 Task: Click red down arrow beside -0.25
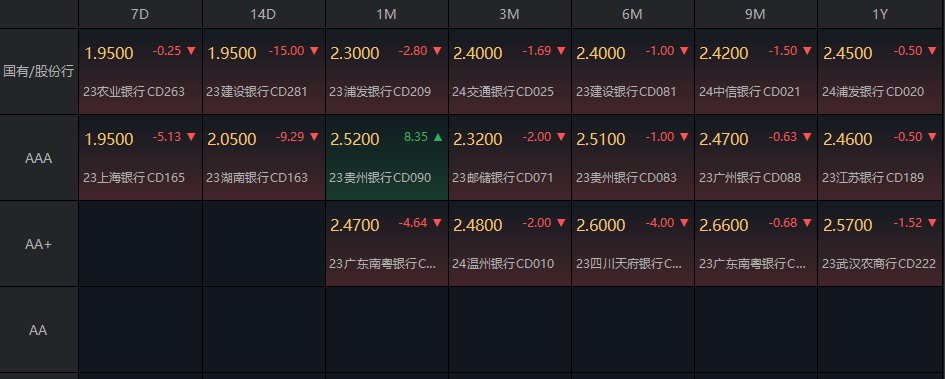pos(191,51)
